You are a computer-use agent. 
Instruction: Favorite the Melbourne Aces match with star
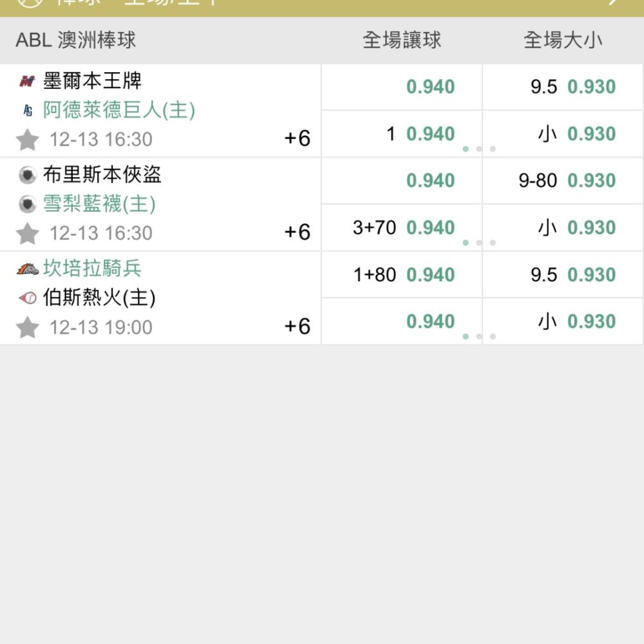(28, 140)
